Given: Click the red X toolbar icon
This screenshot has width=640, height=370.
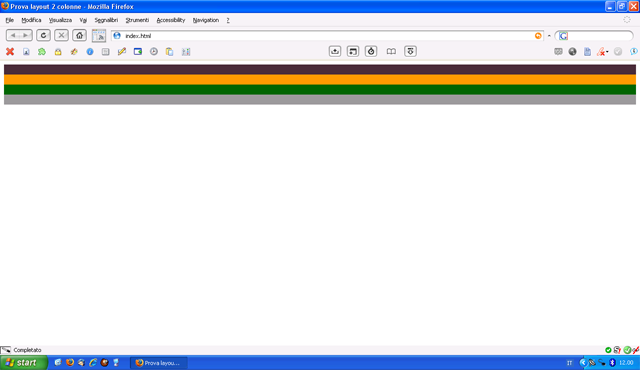Looking at the screenshot, I should (10, 52).
